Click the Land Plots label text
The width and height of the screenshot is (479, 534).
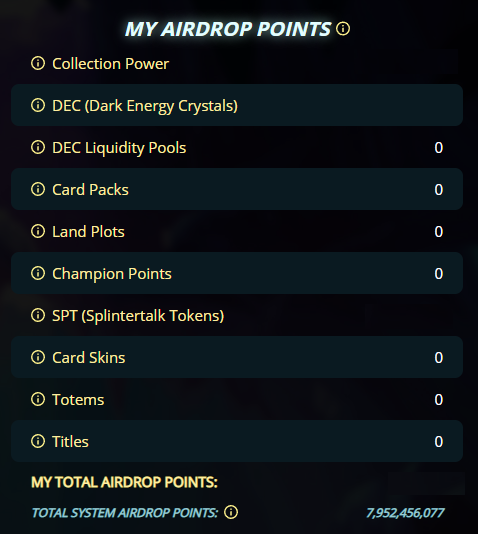(88, 232)
